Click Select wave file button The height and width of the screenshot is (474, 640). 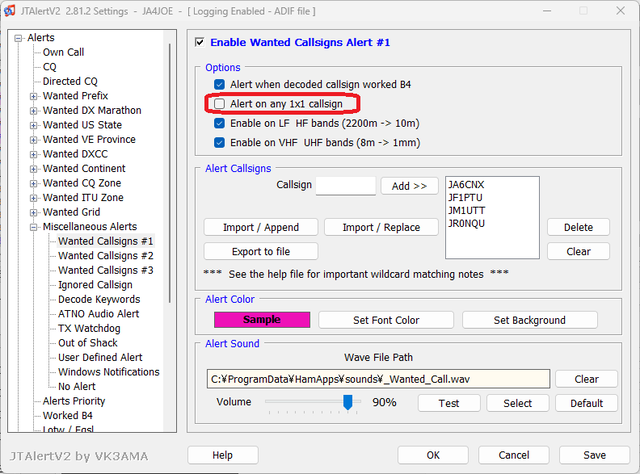[518, 403]
